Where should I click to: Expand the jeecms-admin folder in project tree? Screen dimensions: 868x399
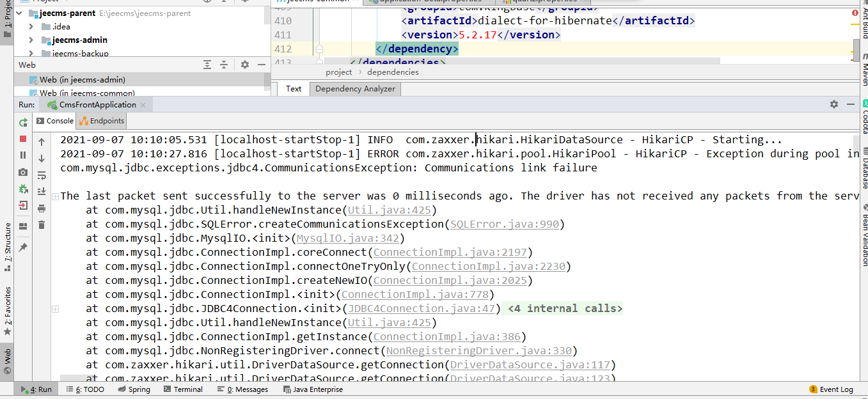(31, 40)
